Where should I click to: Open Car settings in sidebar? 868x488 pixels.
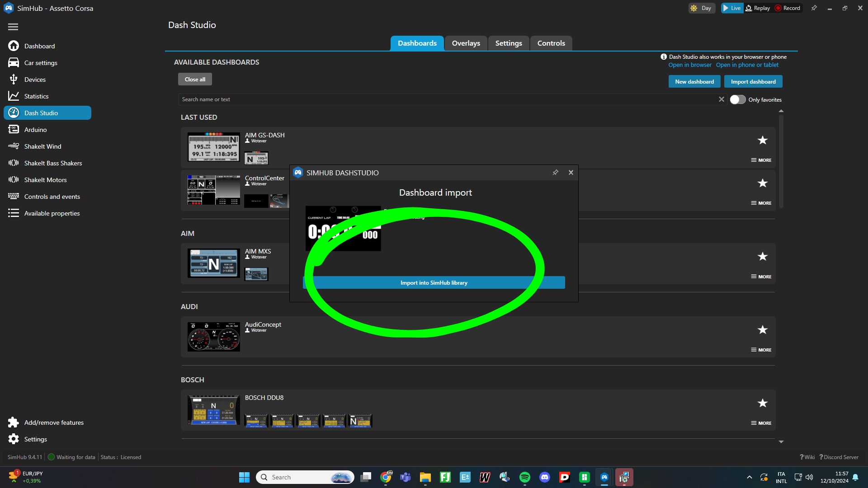click(41, 63)
